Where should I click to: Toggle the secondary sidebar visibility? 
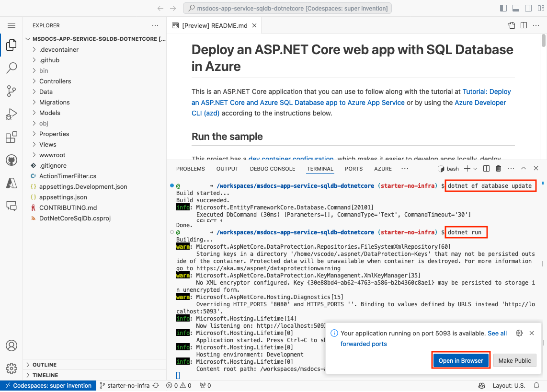tap(527, 8)
